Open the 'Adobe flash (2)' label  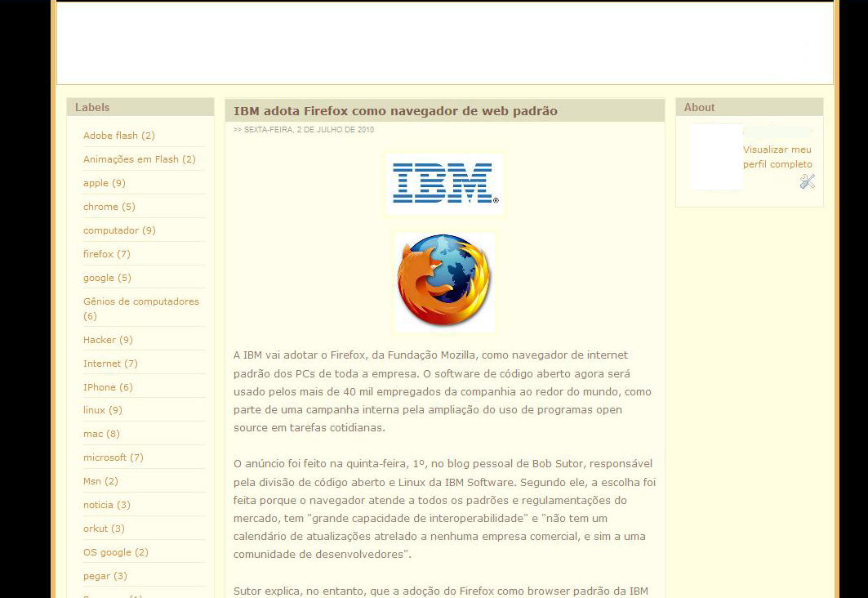tap(119, 136)
